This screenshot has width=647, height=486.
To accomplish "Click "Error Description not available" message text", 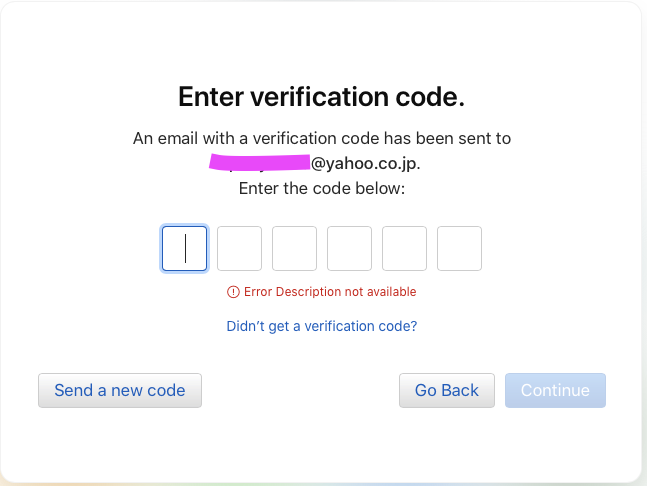I will pos(330,292).
